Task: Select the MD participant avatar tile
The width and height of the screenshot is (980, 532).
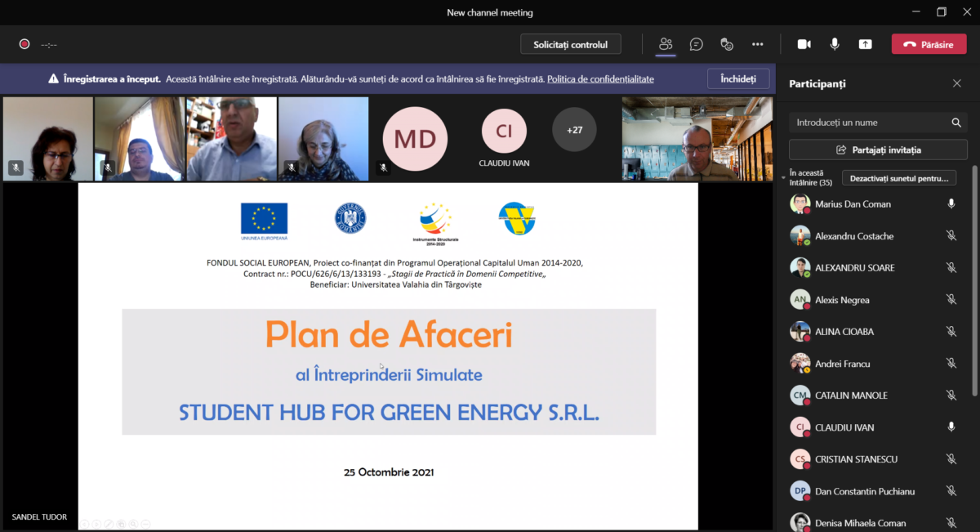Action: pyautogui.click(x=415, y=139)
